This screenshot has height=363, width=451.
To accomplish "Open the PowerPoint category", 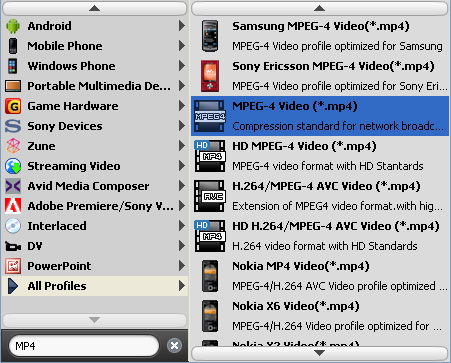I will coord(95,266).
